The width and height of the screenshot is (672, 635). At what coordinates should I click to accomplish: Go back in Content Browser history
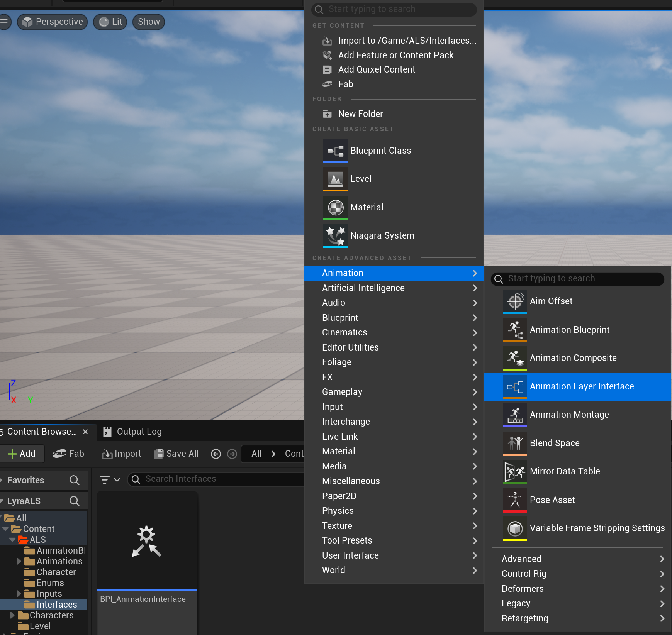point(216,454)
